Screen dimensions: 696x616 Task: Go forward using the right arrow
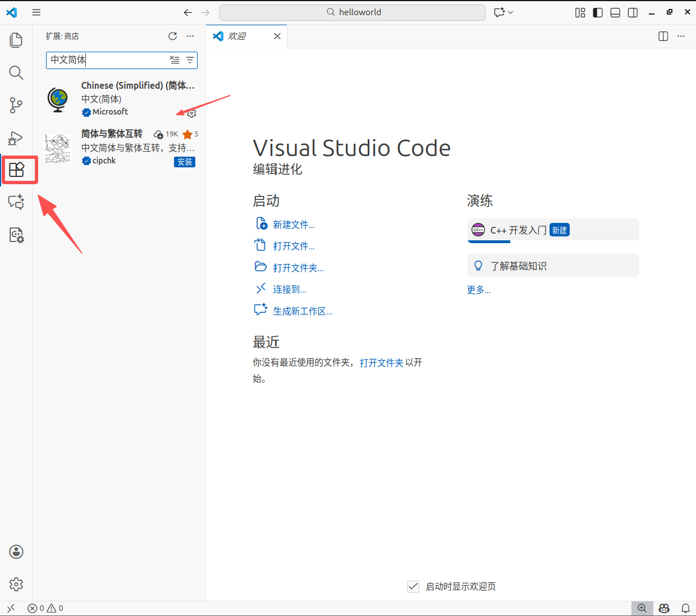[x=205, y=12]
